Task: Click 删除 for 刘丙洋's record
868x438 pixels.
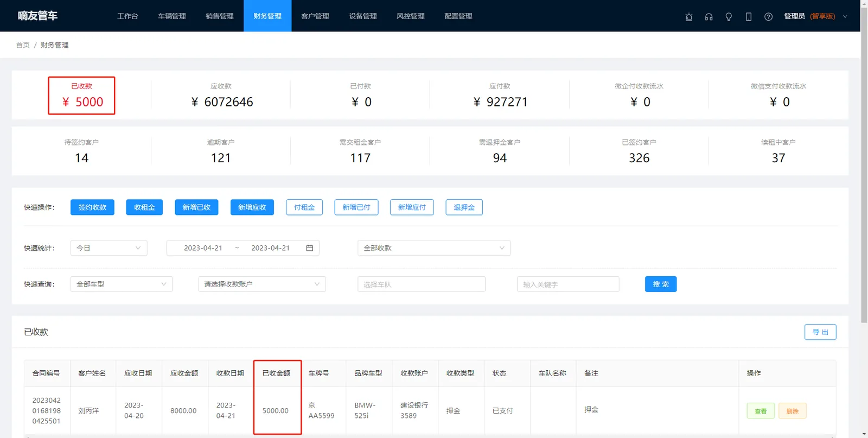Action: coord(793,411)
